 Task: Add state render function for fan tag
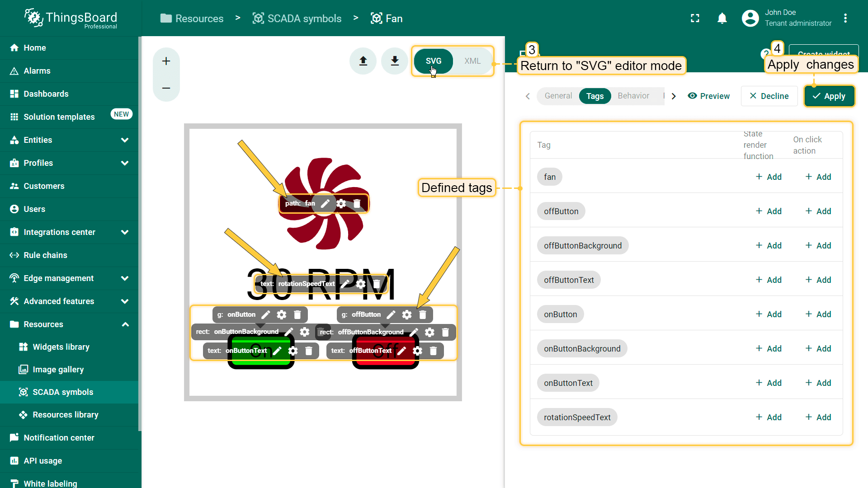[x=769, y=177]
